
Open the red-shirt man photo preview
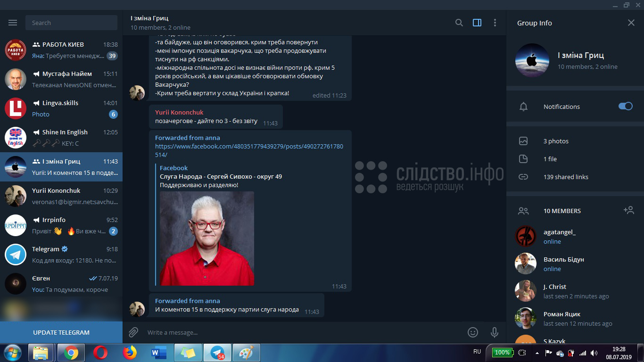[207, 239]
